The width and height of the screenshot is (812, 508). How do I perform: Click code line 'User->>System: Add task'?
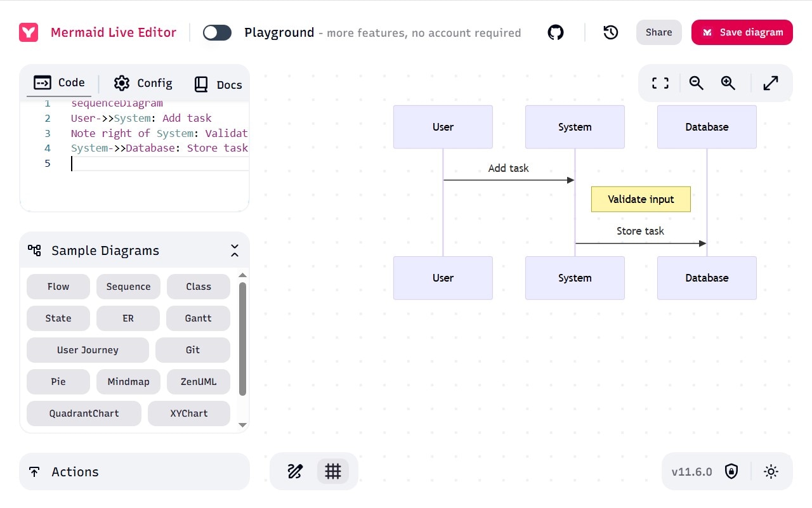click(x=141, y=118)
